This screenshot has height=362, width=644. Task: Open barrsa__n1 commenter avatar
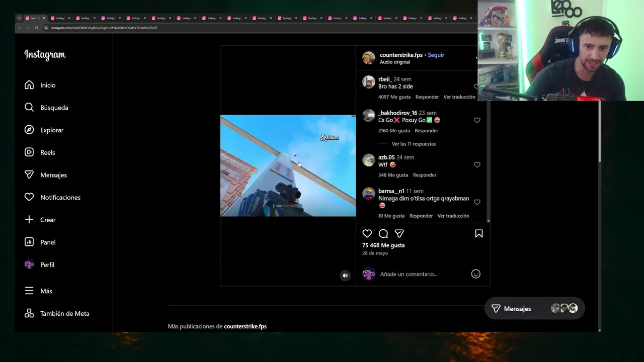pyautogui.click(x=369, y=194)
